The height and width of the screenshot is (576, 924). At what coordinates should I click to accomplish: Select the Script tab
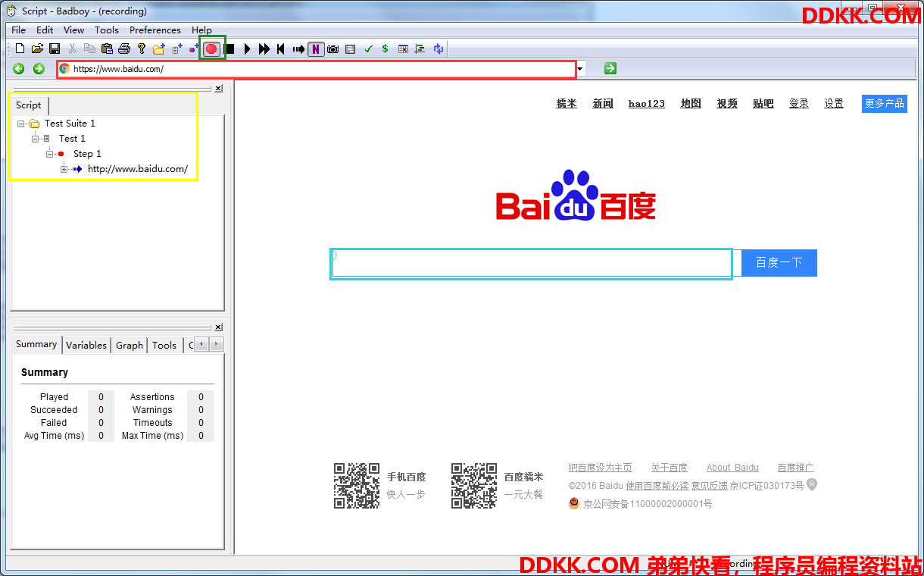[29, 105]
